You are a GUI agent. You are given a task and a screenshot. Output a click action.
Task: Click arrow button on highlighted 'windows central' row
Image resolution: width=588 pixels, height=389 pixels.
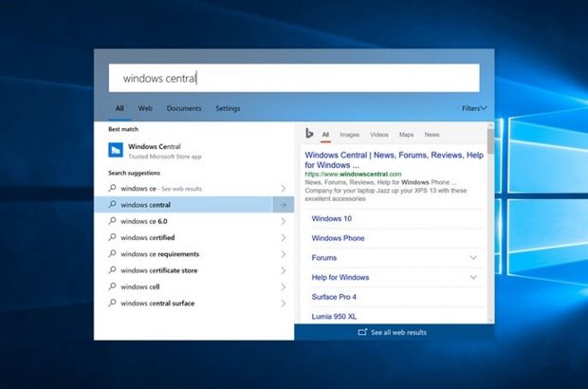point(284,205)
